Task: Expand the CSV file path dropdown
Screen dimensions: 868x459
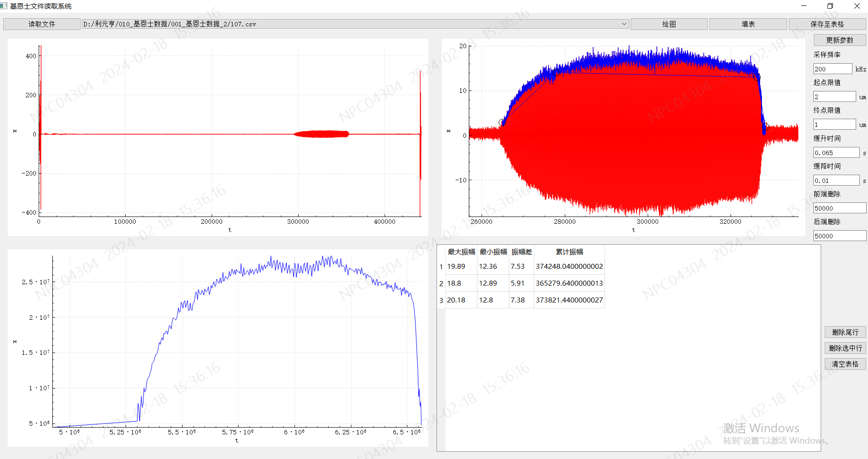Action: click(x=624, y=24)
